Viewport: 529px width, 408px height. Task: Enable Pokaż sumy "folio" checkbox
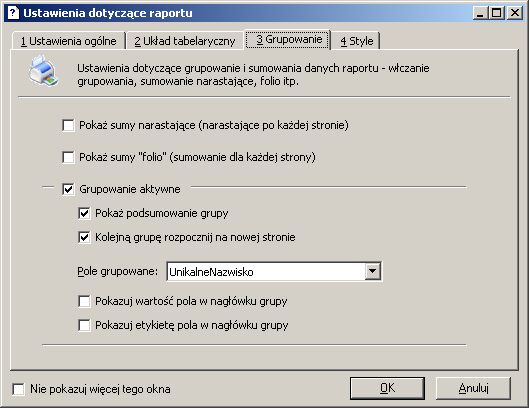click(68, 157)
